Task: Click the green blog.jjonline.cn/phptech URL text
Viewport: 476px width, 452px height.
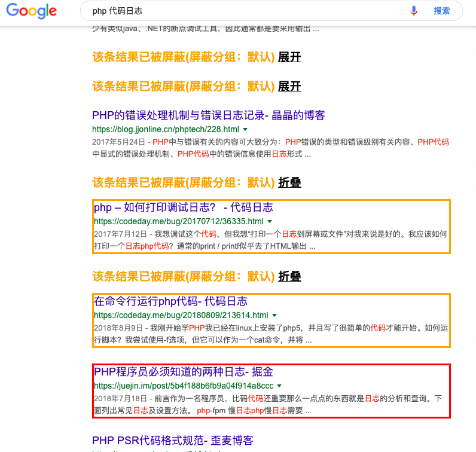Action: 166,129
